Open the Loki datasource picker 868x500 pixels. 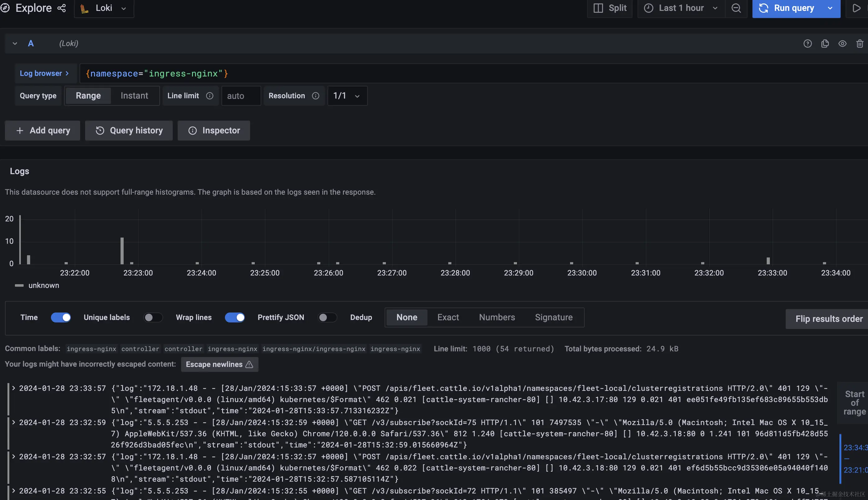104,8
